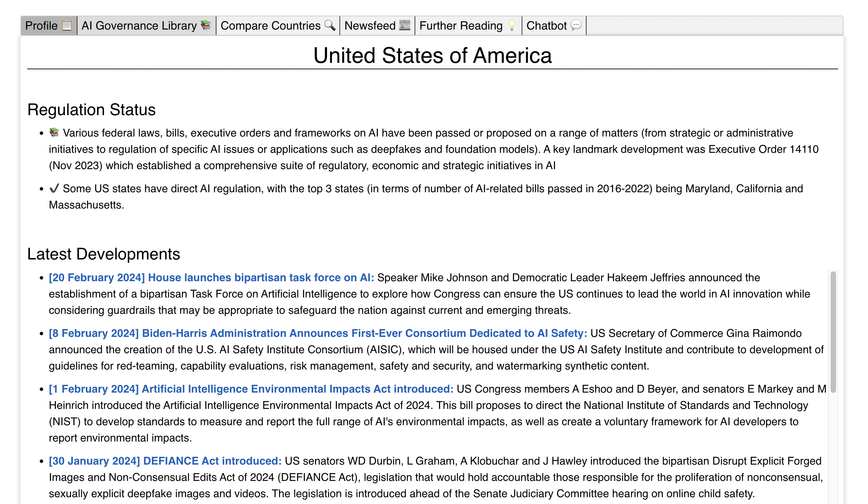Open the House bipartisan AI task force link
Screen dimensions: 868x504
pos(211,277)
